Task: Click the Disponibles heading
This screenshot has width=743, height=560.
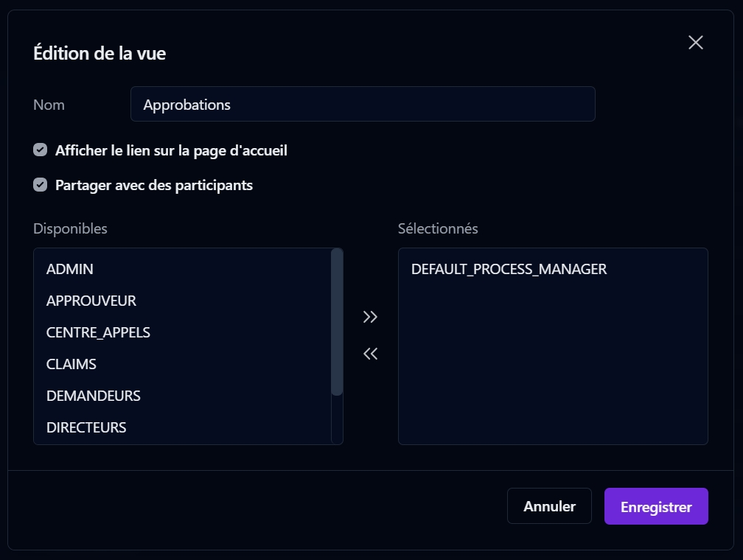Action: [x=70, y=228]
